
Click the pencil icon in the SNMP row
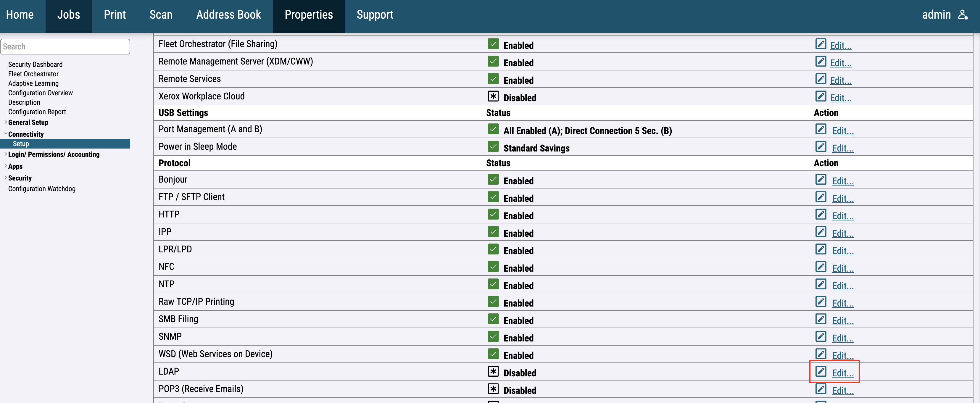click(x=821, y=336)
